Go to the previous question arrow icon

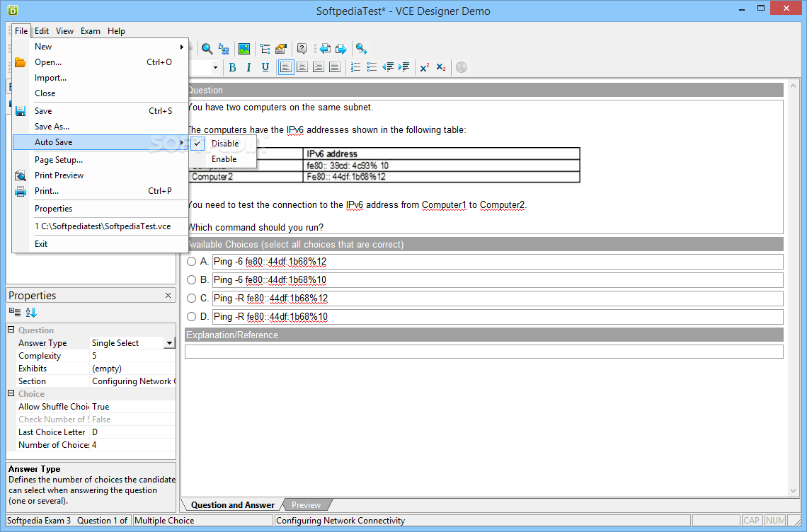[x=324, y=49]
